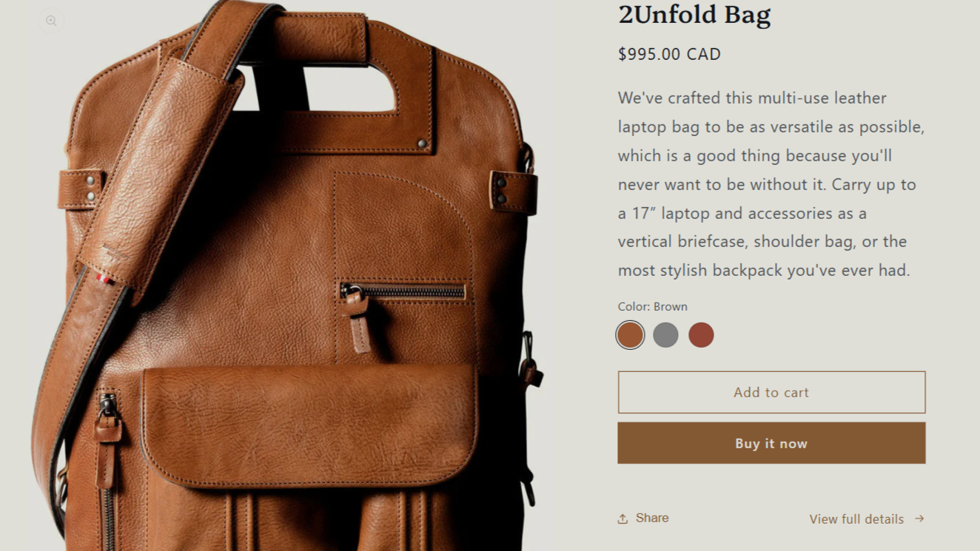The width and height of the screenshot is (980, 551).
Task: Click the share upload icon
Action: pos(622,518)
